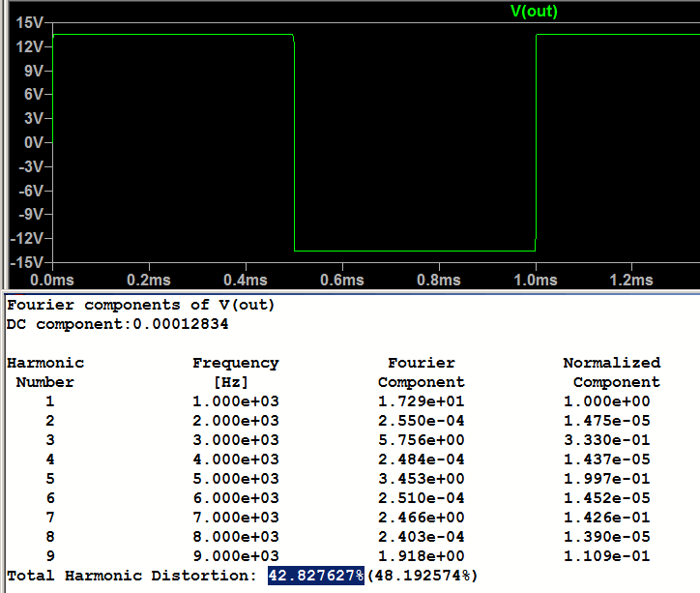
Task: Click the Fourier component 2.484e-04
Action: click(x=422, y=460)
